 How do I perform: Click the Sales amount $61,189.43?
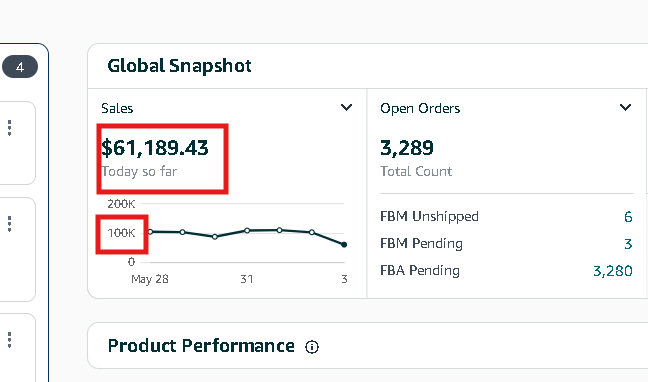[155, 148]
